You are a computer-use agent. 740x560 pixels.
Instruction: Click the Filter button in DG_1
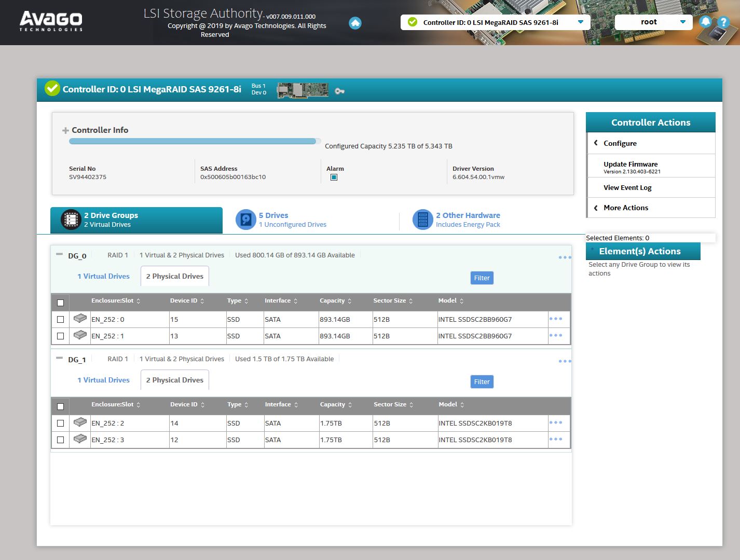click(482, 381)
